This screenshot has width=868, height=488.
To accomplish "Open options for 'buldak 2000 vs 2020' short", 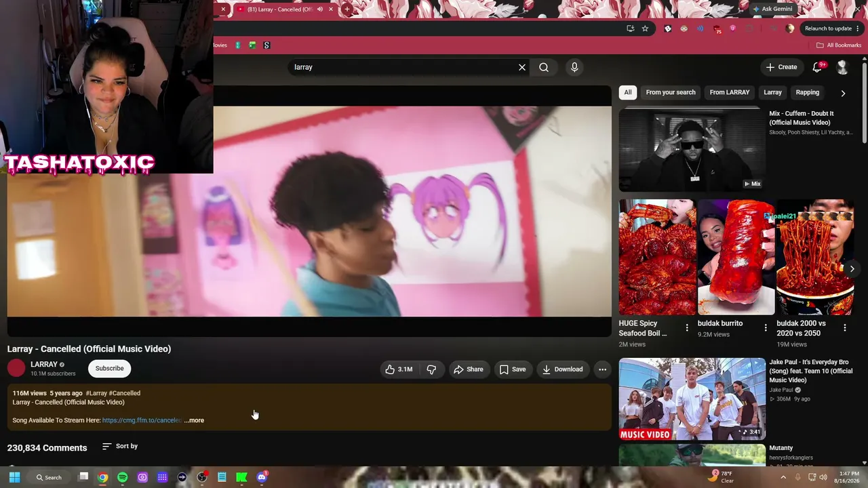I will (845, 328).
